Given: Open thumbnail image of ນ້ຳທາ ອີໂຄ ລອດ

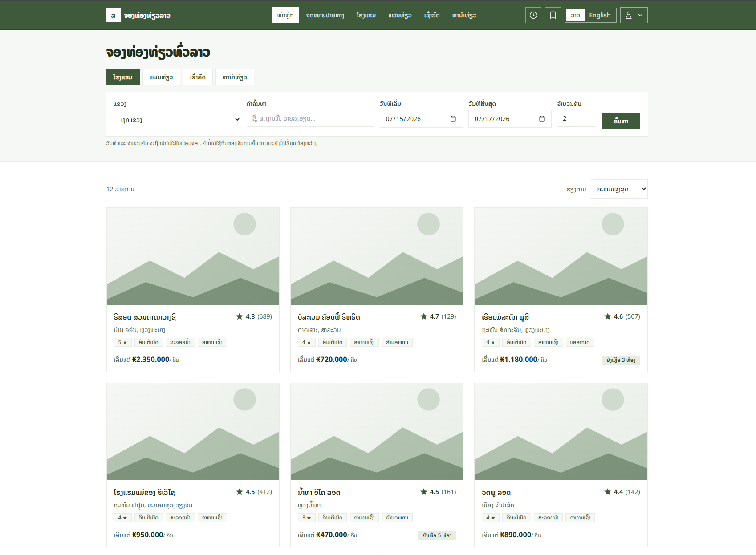Looking at the screenshot, I should 377,432.
